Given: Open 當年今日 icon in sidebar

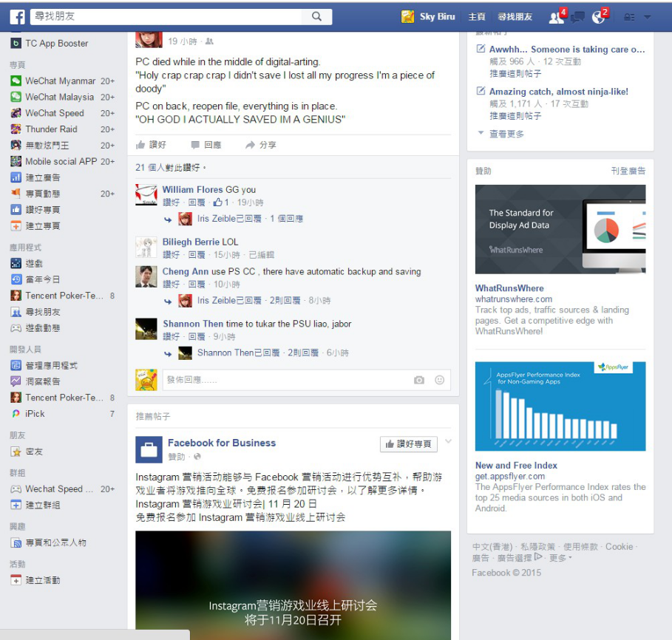Looking at the screenshot, I should 16,279.
